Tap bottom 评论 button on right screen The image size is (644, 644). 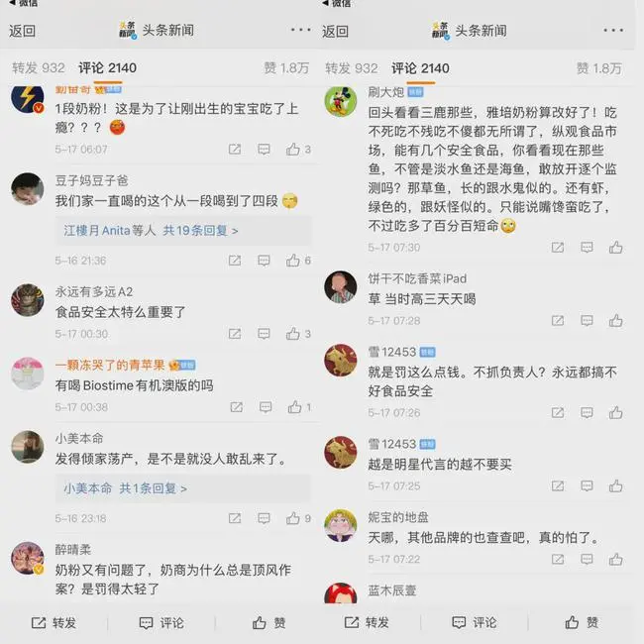point(474,622)
